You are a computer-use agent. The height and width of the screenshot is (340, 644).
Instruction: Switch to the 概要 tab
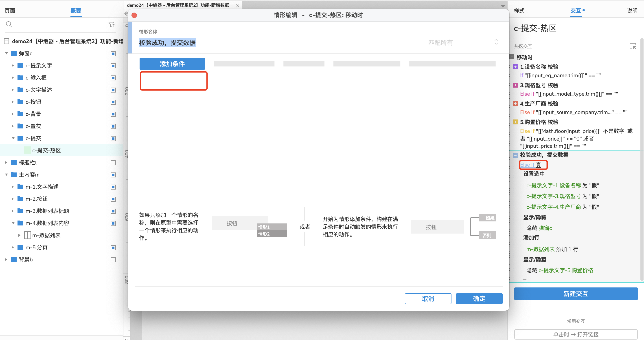(76, 11)
